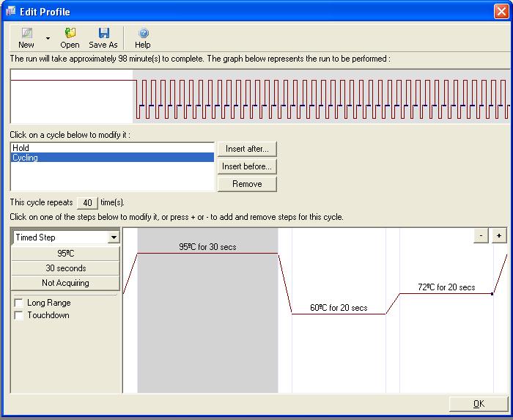Select the Hold cycle in the list
The width and height of the screenshot is (513, 420).
[112, 148]
